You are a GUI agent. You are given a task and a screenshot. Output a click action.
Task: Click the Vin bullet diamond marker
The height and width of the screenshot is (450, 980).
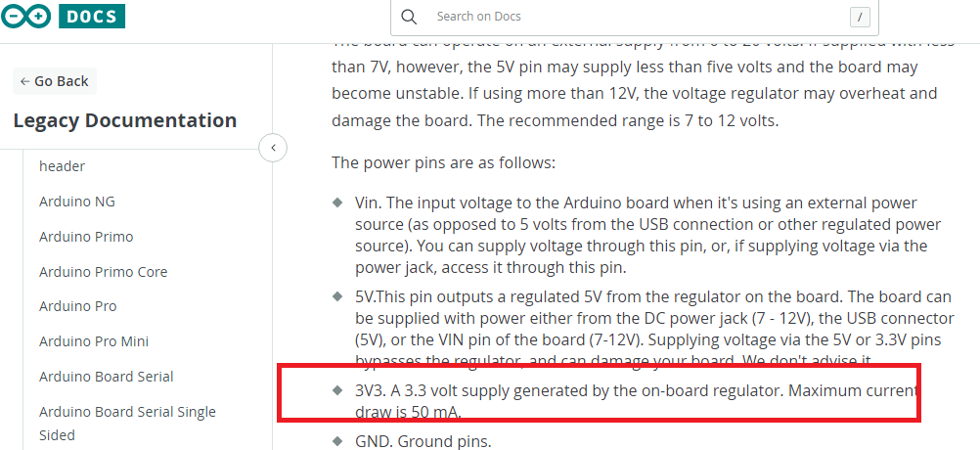pyautogui.click(x=338, y=202)
